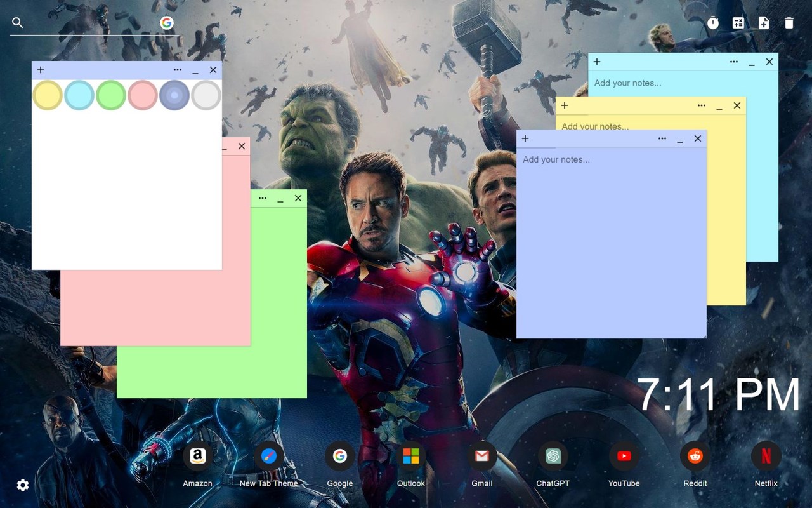Close the purple note

click(x=698, y=138)
